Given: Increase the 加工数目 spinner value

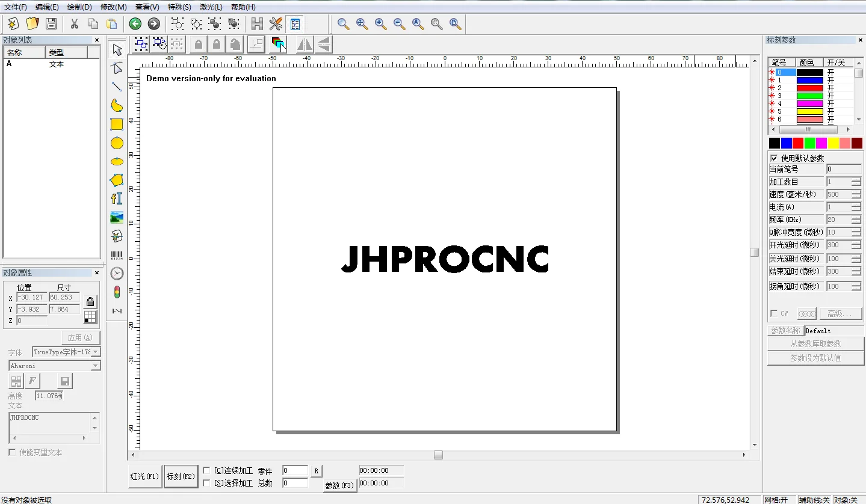Looking at the screenshot, I should [855, 179].
